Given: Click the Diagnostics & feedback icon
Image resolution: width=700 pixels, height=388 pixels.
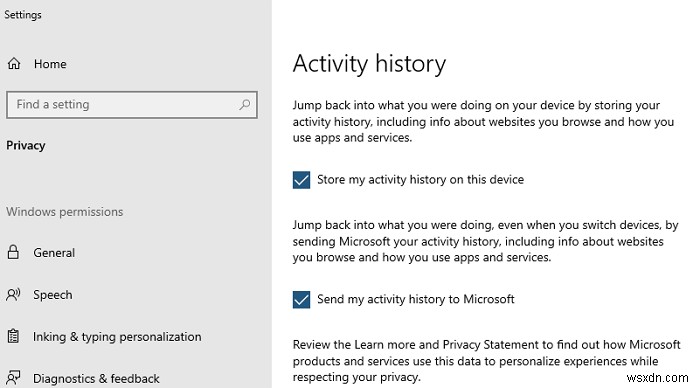Looking at the screenshot, I should pos(13,378).
